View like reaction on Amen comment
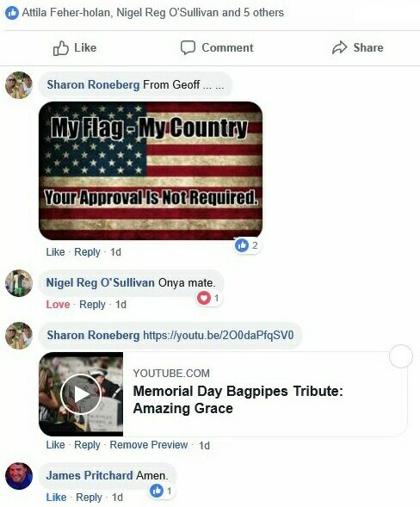The image size is (420, 507). click(x=161, y=491)
